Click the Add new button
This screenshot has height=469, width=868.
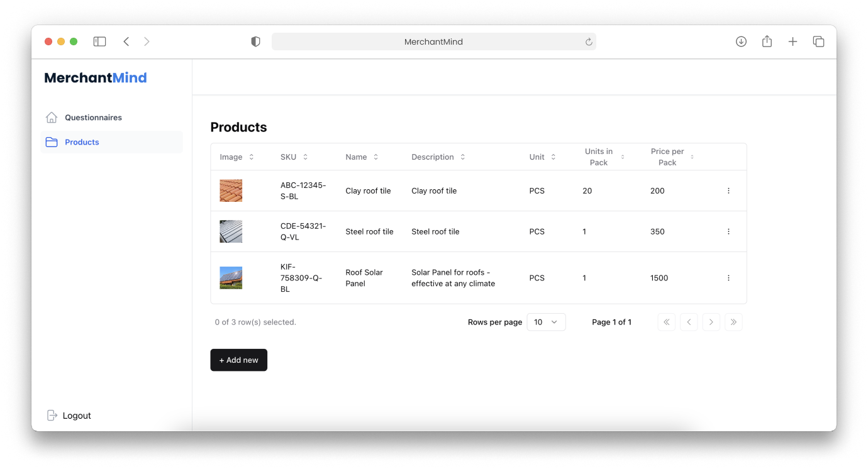[238, 360]
